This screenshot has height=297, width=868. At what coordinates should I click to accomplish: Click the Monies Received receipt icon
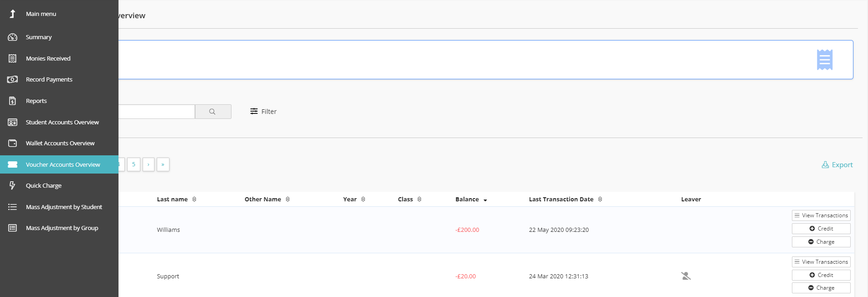tap(13, 58)
